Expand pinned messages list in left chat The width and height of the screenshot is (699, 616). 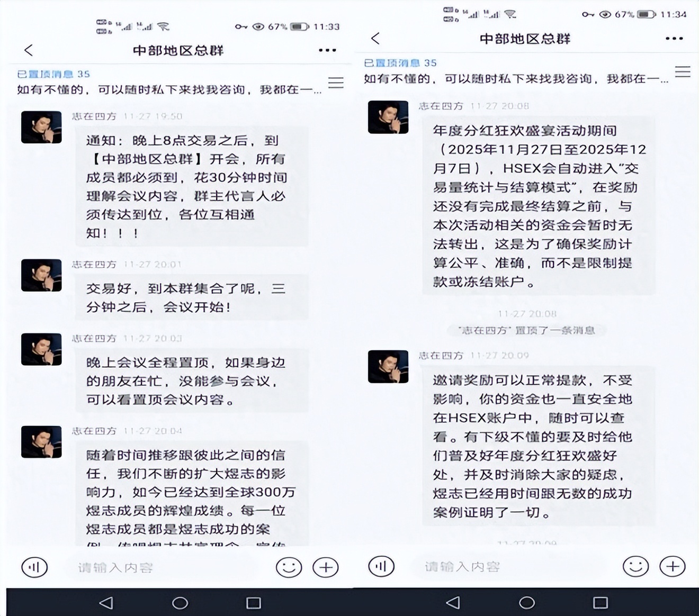[336, 83]
